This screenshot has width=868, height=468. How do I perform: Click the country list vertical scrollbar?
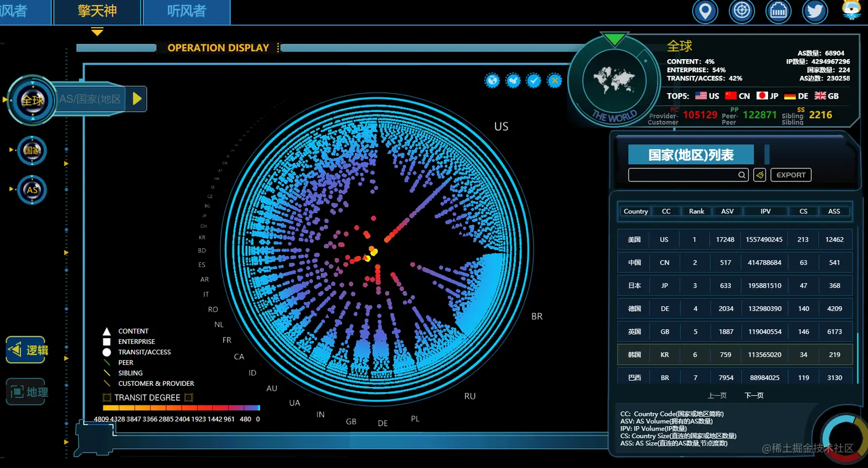point(858,359)
